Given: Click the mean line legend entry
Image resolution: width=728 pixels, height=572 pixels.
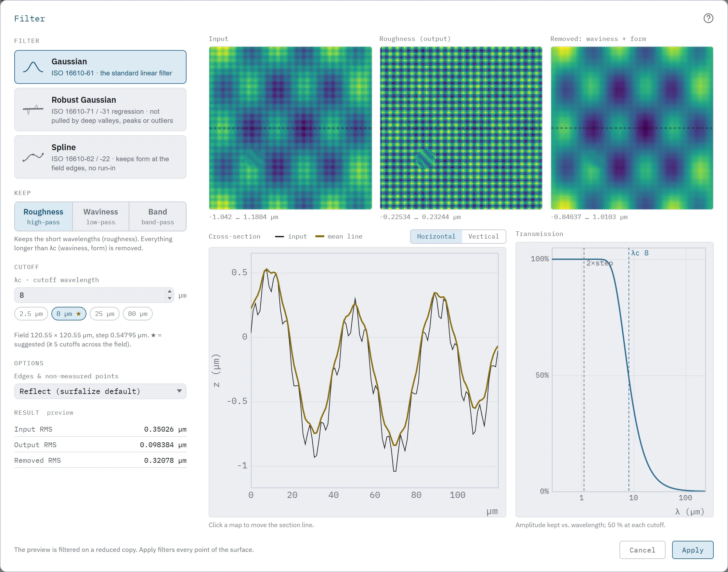Looking at the screenshot, I should point(339,236).
